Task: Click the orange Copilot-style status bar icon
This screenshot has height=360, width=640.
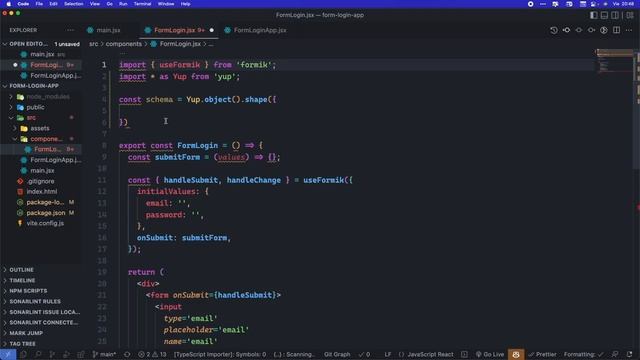Action: [x=516, y=354]
